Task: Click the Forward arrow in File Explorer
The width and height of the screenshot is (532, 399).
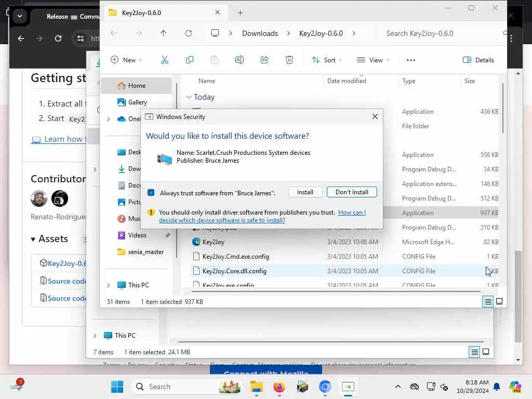Action: click(x=139, y=33)
